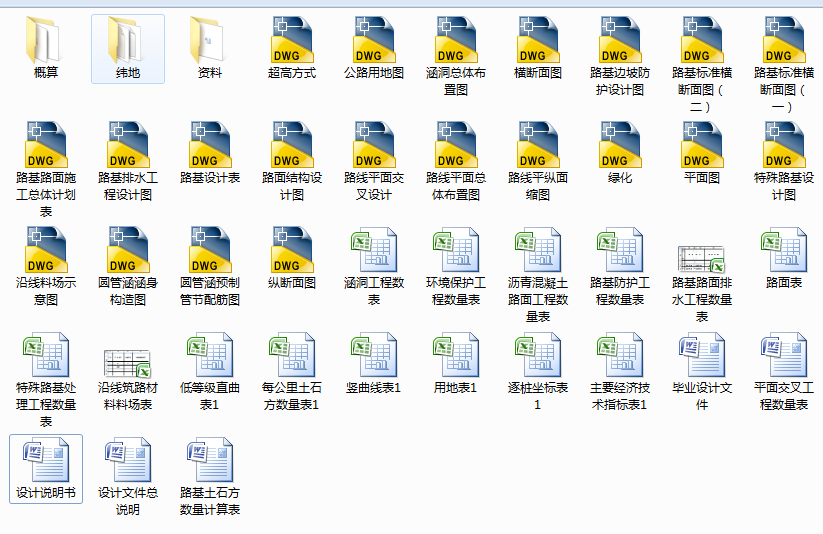
Task: Click the 竖曲线表1 Excel icon
Action: [374, 355]
